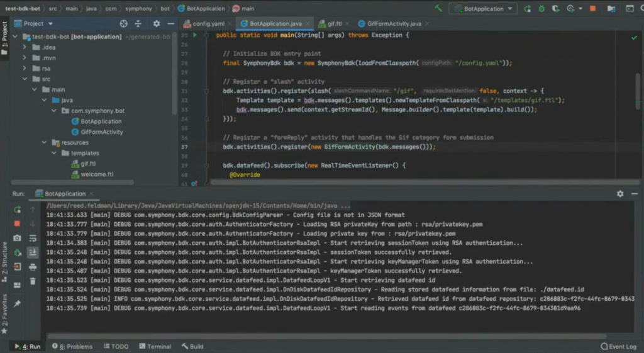
Task: Collapse the src folder in the project tree
Action: [26, 79]
